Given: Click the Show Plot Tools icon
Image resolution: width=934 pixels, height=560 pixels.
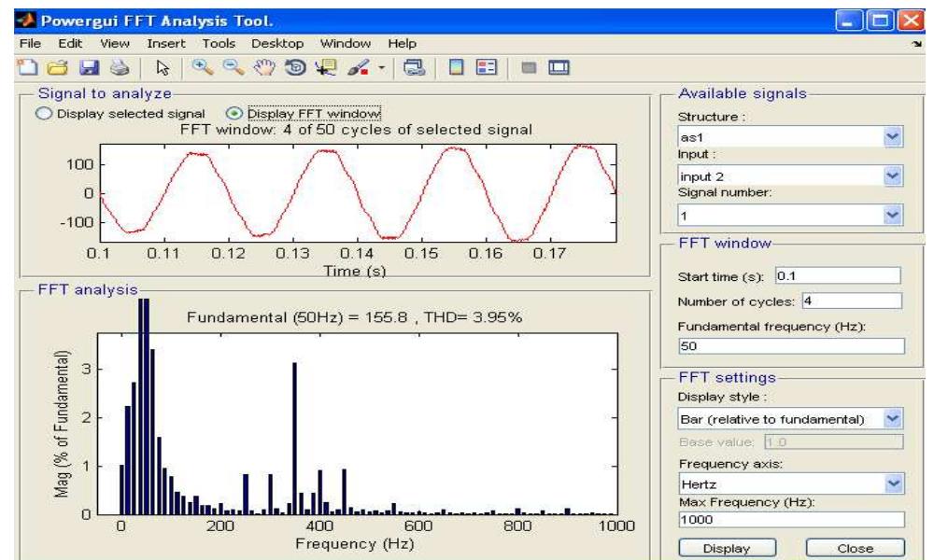Looking at the screenshot, I should (559, 68).
